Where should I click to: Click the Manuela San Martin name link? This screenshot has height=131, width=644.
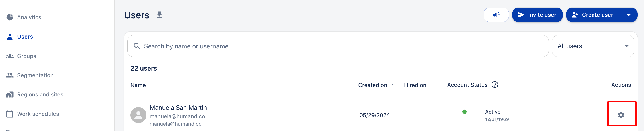(x=178, y=108)
